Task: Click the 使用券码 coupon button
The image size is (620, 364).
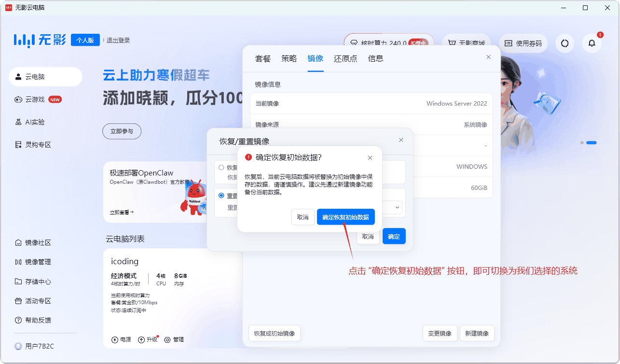Action: click(x=524, y=43)
